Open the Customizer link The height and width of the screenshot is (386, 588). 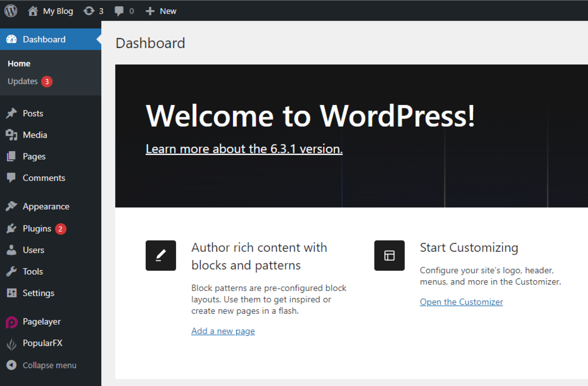[x=461, y=302]
